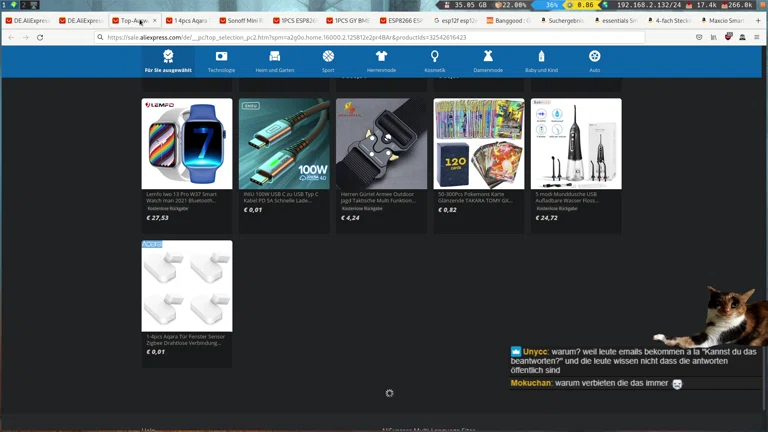Click the 36% status indicator
Screen dimensions: 768x432
[x=552, y=5]
